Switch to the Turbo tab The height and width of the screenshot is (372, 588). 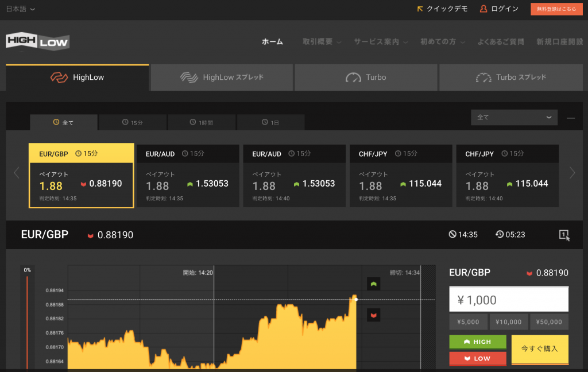[366, 77]
